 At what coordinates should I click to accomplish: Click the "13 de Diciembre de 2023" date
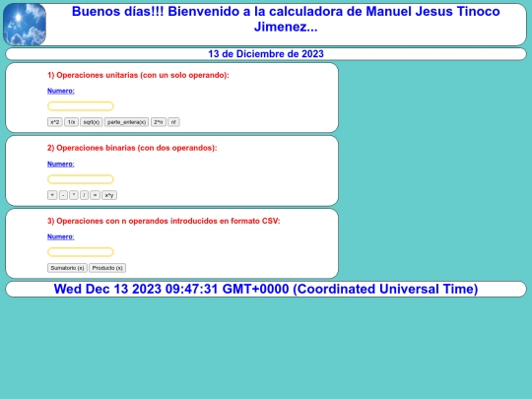tap(266, 54)
